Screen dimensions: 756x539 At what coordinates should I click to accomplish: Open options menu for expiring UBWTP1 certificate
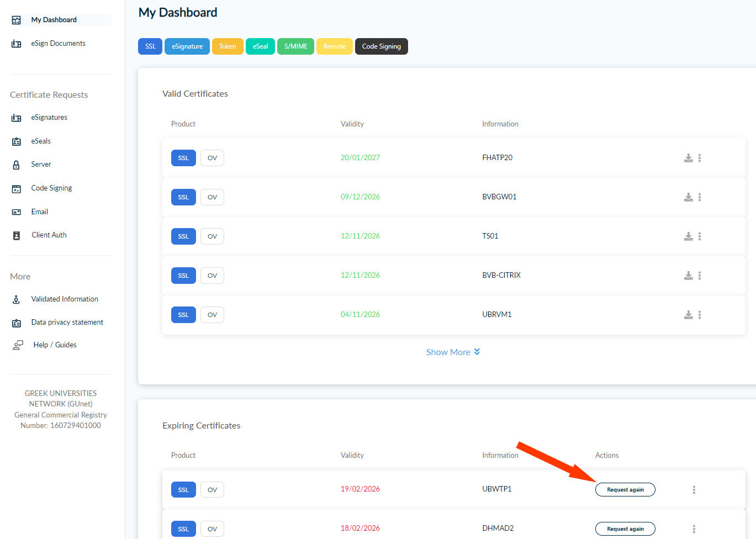pos(694,490)
